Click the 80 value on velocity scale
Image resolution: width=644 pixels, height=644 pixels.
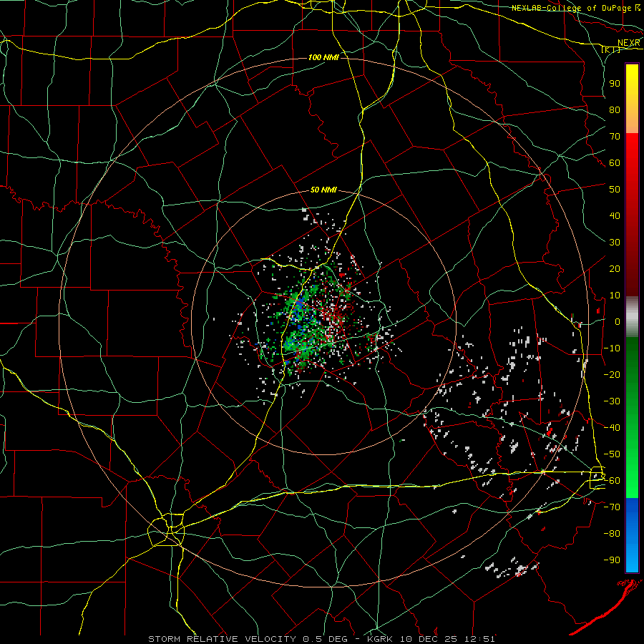pyautogui.click(x=615, y=109)
